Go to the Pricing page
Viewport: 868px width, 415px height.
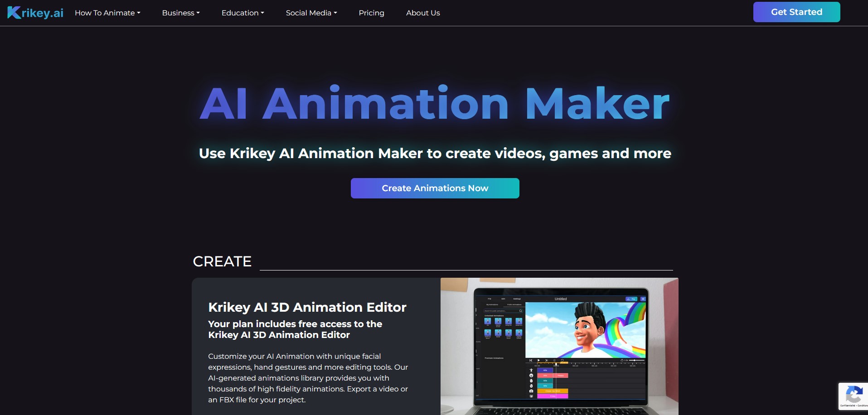pos(371,13)
